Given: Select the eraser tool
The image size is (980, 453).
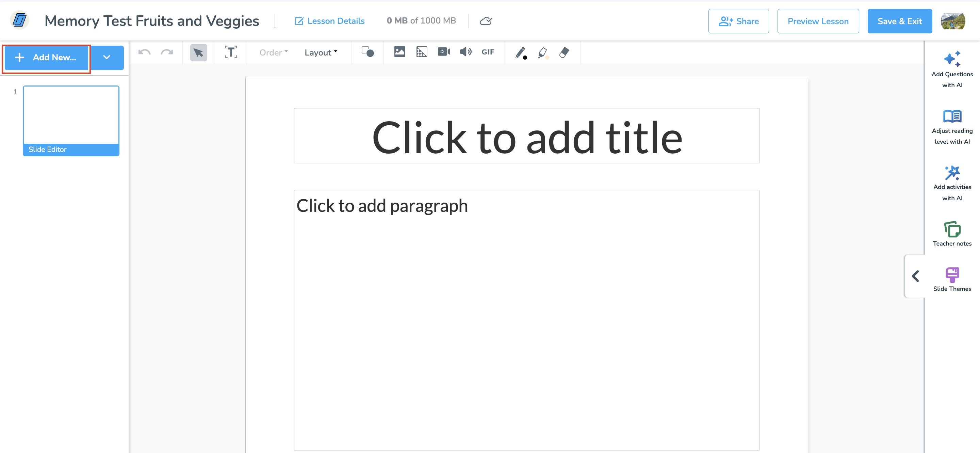Looking at the screenshot, I should pyautogui.click(x=564, y=52).
